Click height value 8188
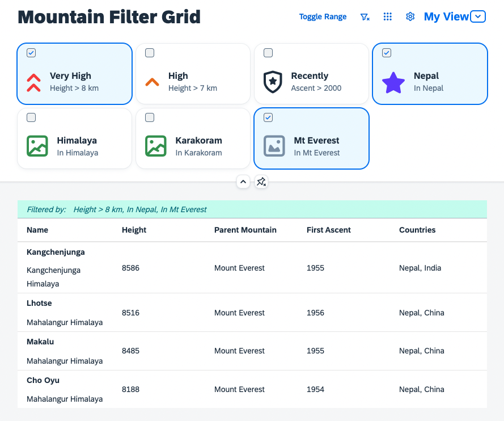This screenshot has width=504, height=421. [130, 389]
